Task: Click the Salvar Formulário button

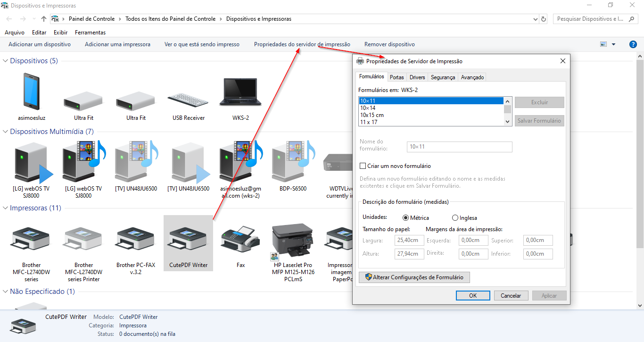Action: pos(539,121)
